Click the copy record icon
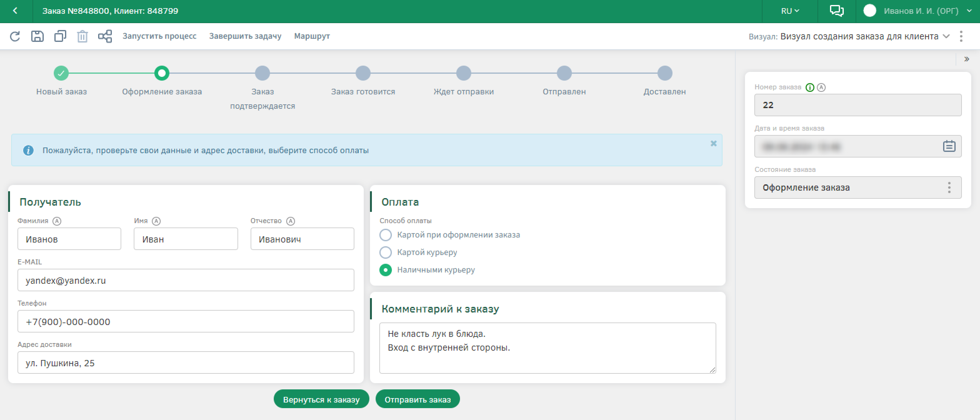The width and height of the screenshot is (980, 420). [x=60, y=36]
